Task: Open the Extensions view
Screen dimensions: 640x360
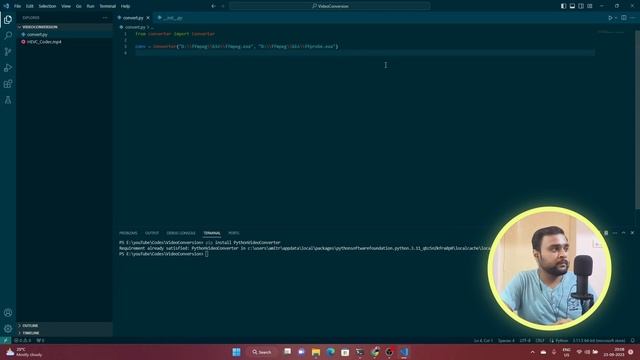Action: tap(8, 84)
